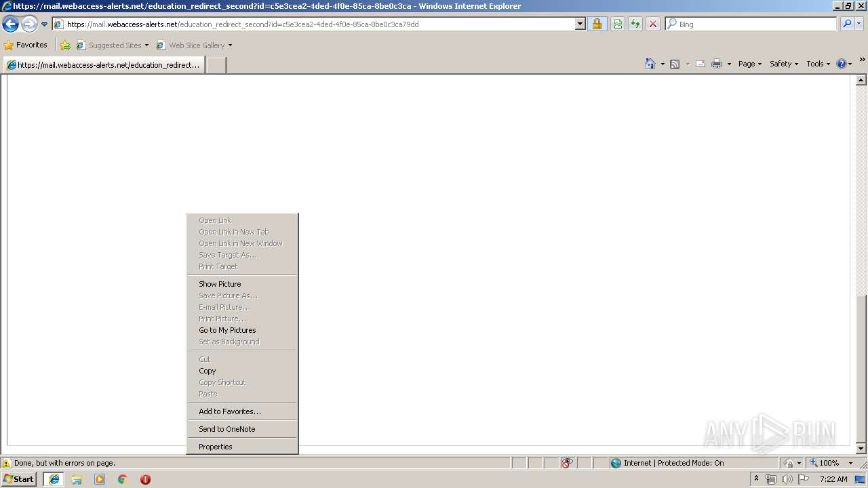Click the Refresh page icon
The image size is (868, 488).
point(635,24)
